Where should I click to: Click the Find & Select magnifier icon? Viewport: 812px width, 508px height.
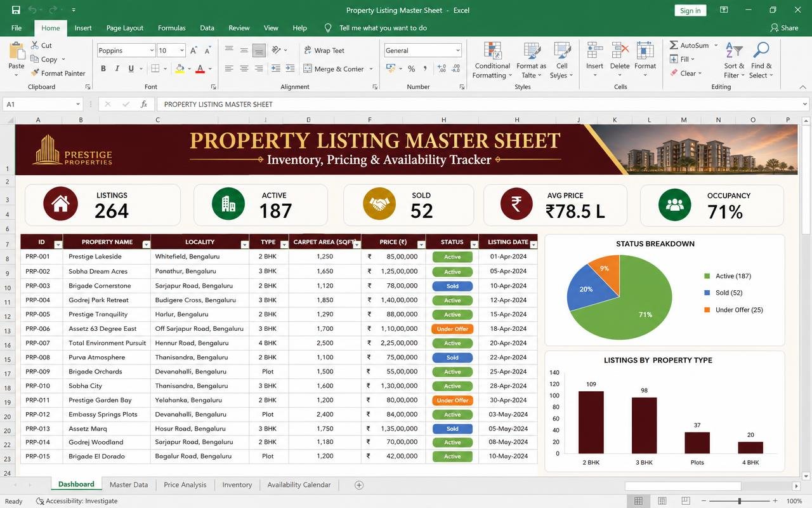point(761,51)
